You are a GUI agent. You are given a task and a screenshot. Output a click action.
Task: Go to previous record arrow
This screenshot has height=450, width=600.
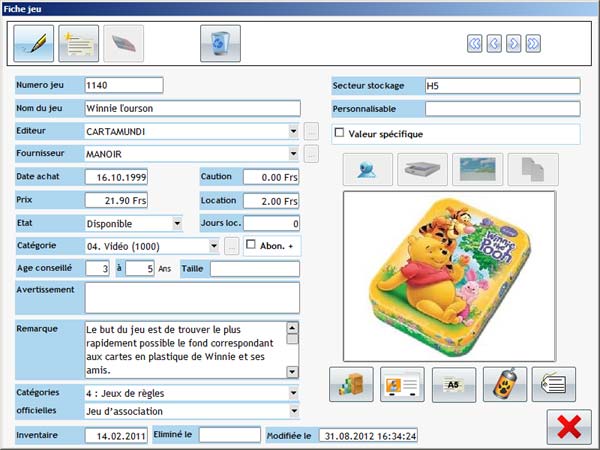[494, 44]
